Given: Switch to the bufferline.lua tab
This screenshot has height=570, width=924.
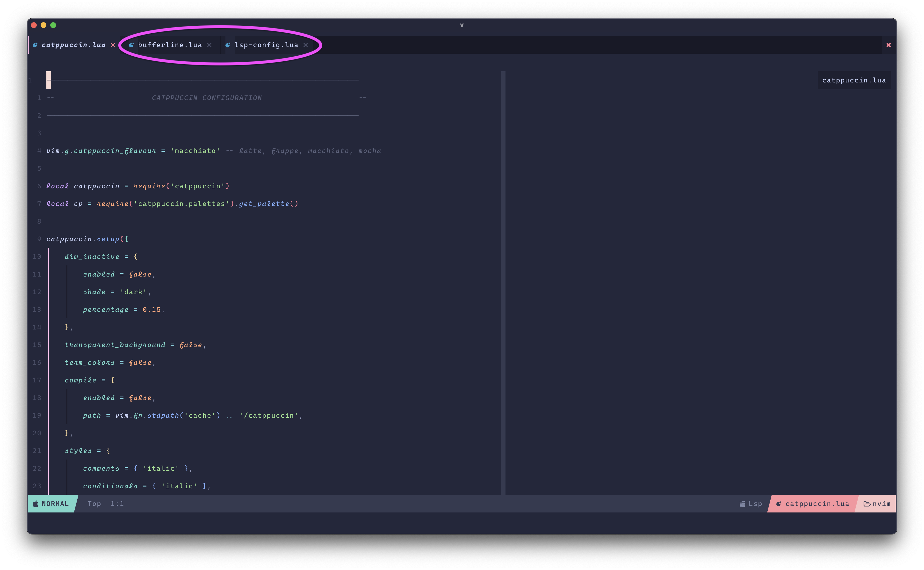Looking at the screenshot, I should click(170, 45).
